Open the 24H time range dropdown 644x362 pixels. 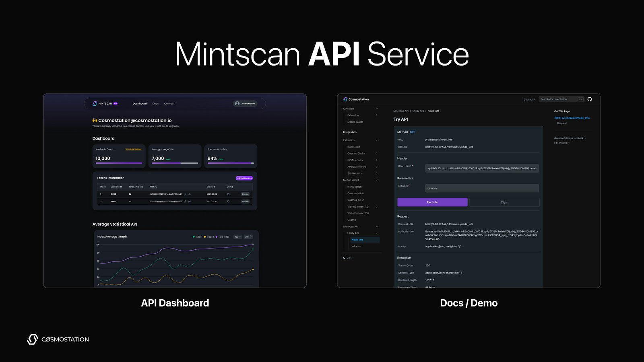pos(249,237)
